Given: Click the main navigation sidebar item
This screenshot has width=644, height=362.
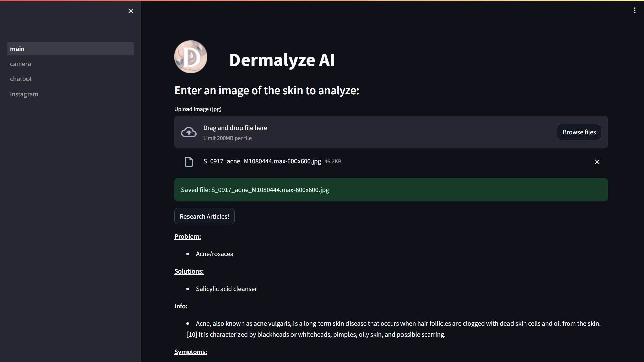Looking at the screenshot, I should coord(70,48).
